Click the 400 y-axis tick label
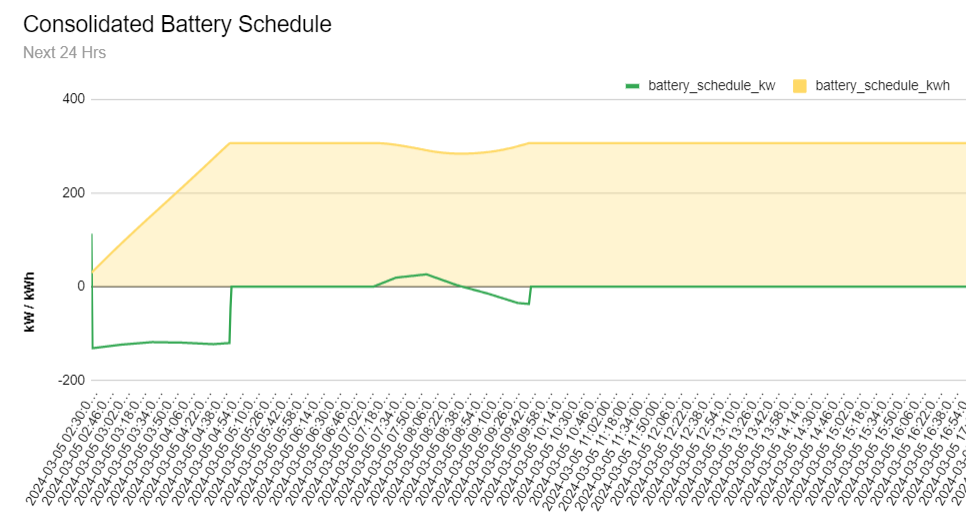Screen dimensions: 966x528 coord(74,99)
